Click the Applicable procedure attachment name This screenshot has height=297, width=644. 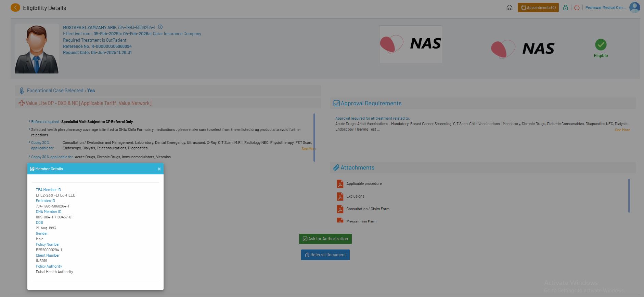364,184
